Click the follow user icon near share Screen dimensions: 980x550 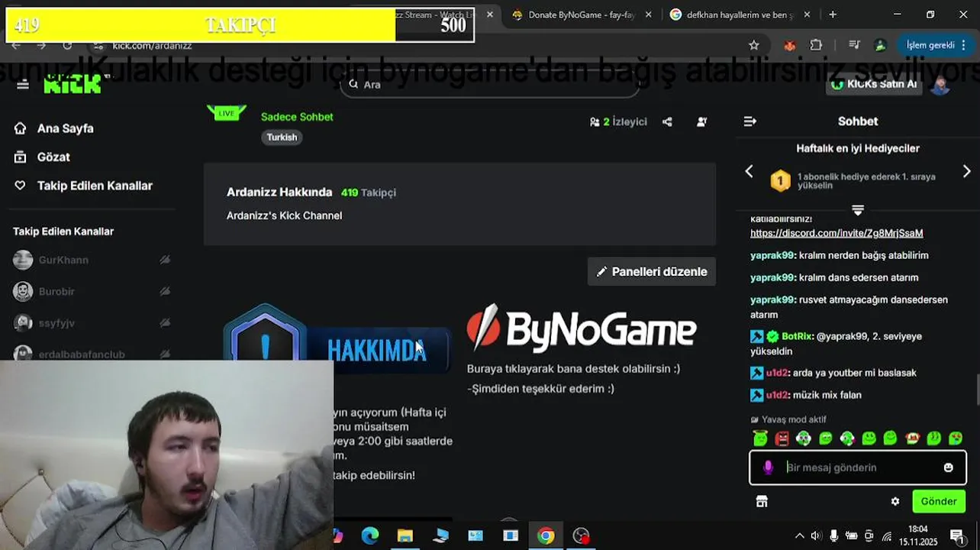coord(701,121)
